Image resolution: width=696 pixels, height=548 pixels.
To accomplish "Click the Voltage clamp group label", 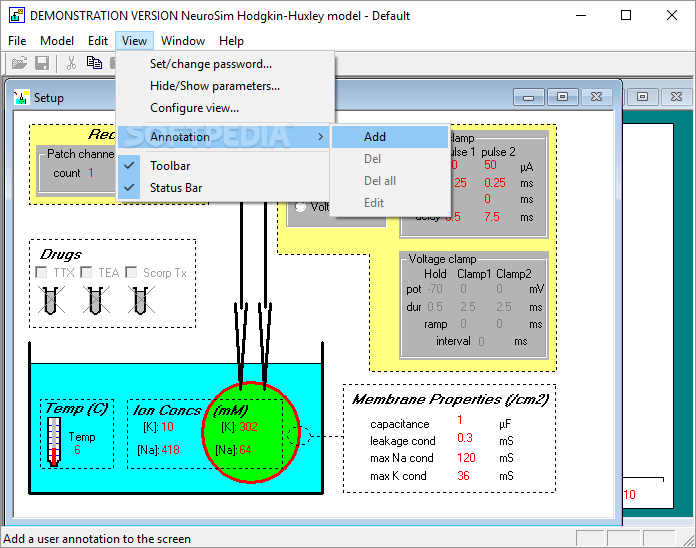I will (x=442, y=259).
